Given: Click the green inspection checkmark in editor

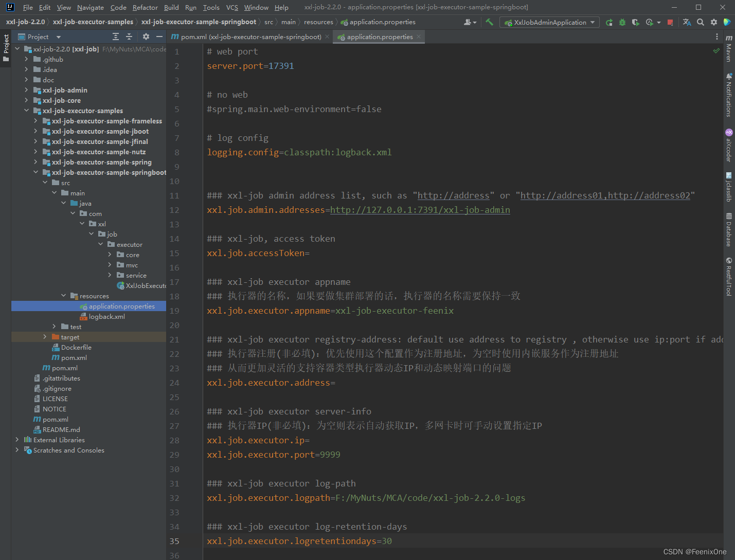Looking at the screenshot, I should click(716, 51).
